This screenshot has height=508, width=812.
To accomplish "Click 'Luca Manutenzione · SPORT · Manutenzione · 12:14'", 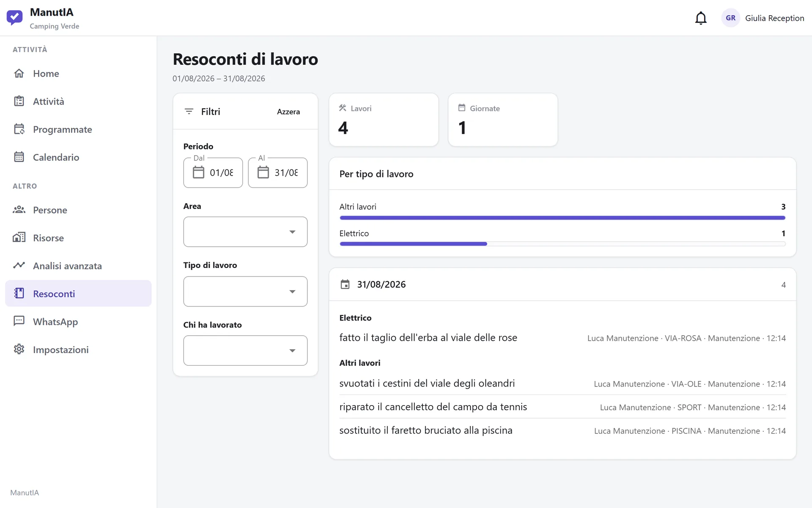I will (693, 407).
